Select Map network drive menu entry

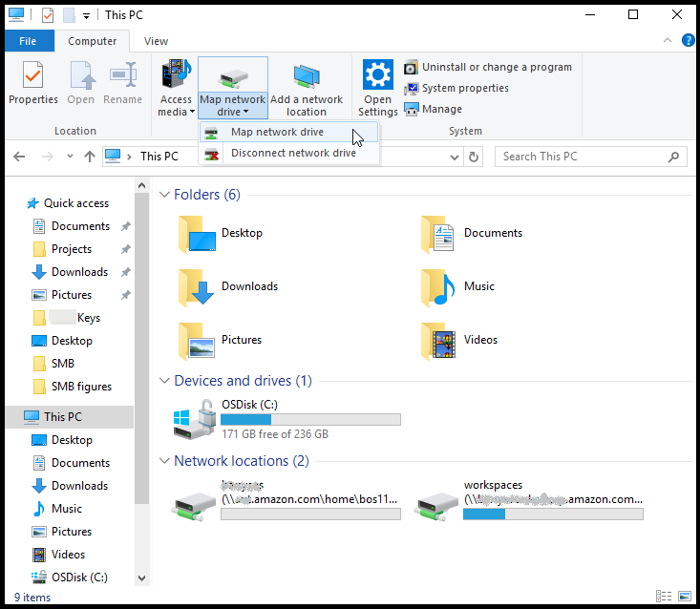[277, 132]
